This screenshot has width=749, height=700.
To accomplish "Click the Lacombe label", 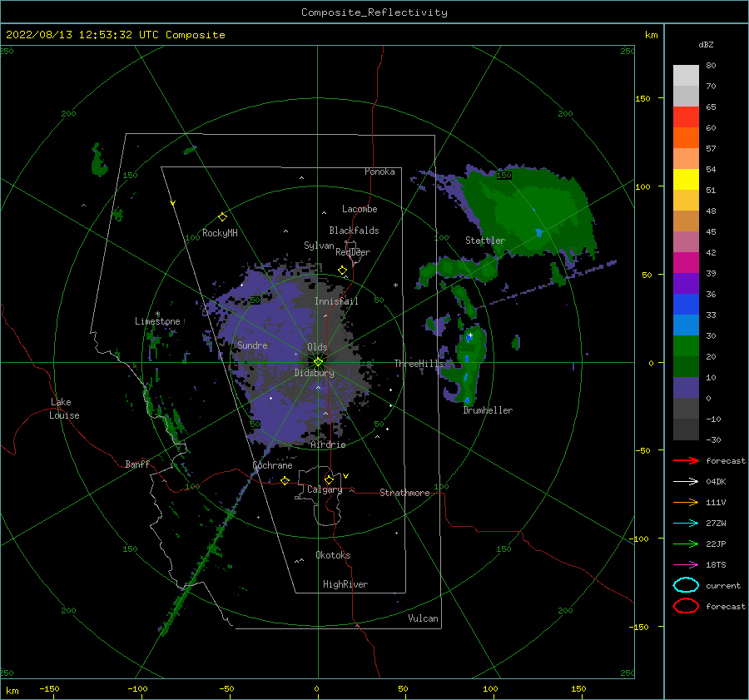I will [360, 209].
